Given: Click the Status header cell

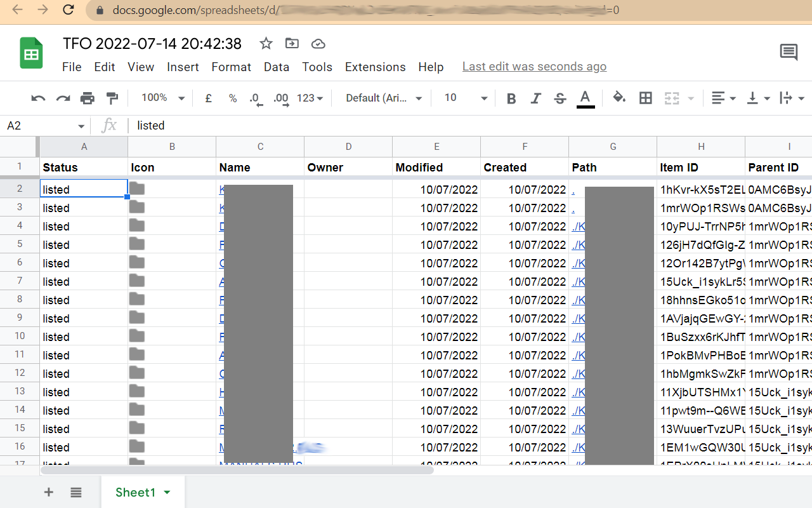Looking at the screenshot, I should tap(84, 168).
